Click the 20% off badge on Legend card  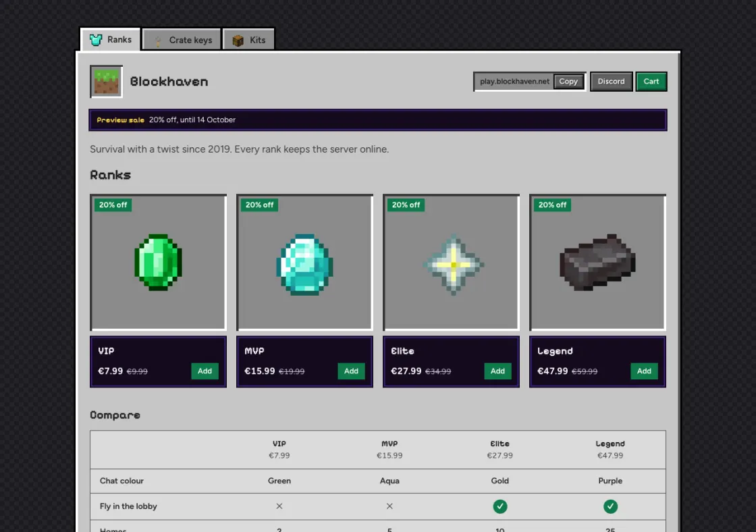[553, 205]
